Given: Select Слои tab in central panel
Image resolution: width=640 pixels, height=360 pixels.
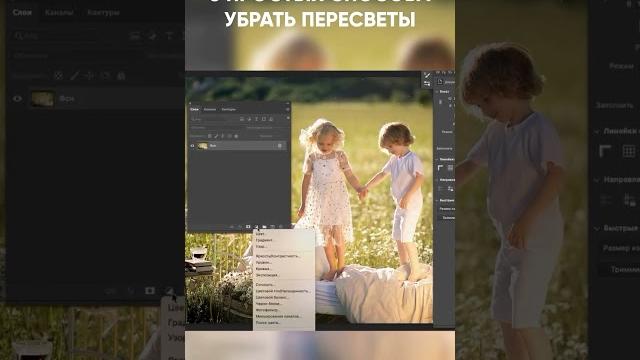Looking at the screenshot, I should point(195,109).
